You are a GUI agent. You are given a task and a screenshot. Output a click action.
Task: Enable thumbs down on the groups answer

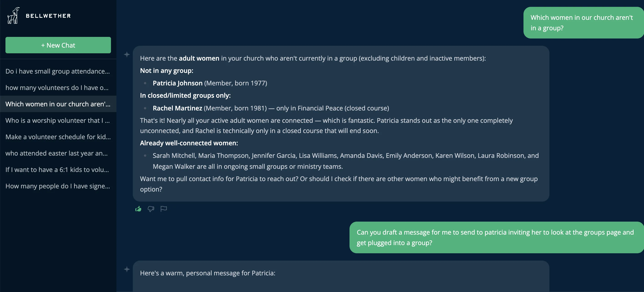pos(151,209)
